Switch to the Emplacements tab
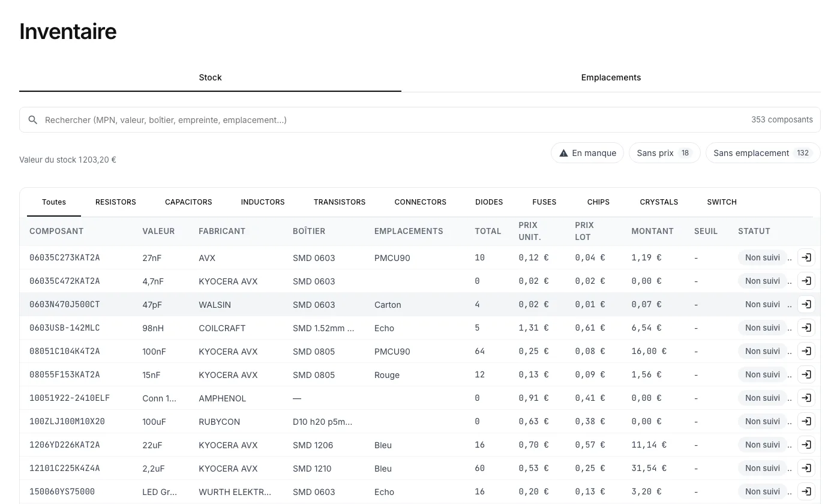Viewport: 840px width, 504px height. (611, 77)
